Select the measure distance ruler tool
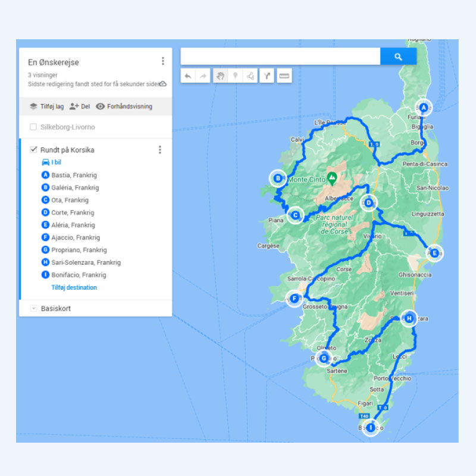Viewport: 476px width, 476px height. point(284,76)
